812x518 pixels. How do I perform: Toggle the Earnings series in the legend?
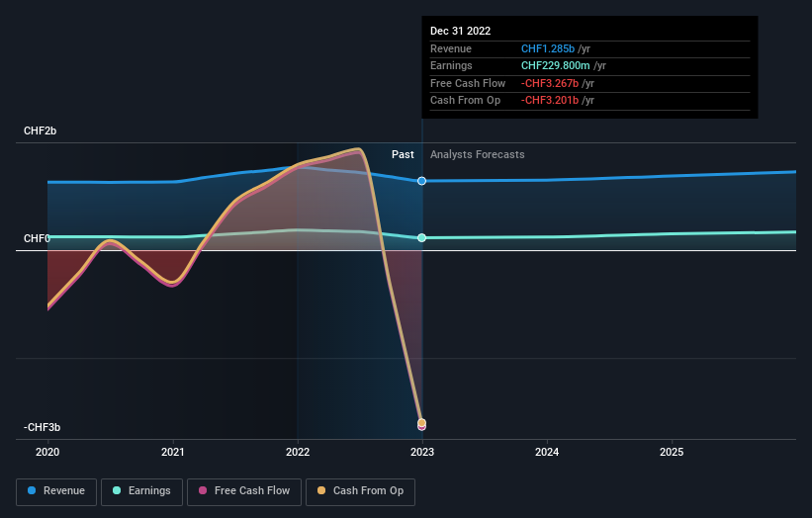click(x=141, y=491)
